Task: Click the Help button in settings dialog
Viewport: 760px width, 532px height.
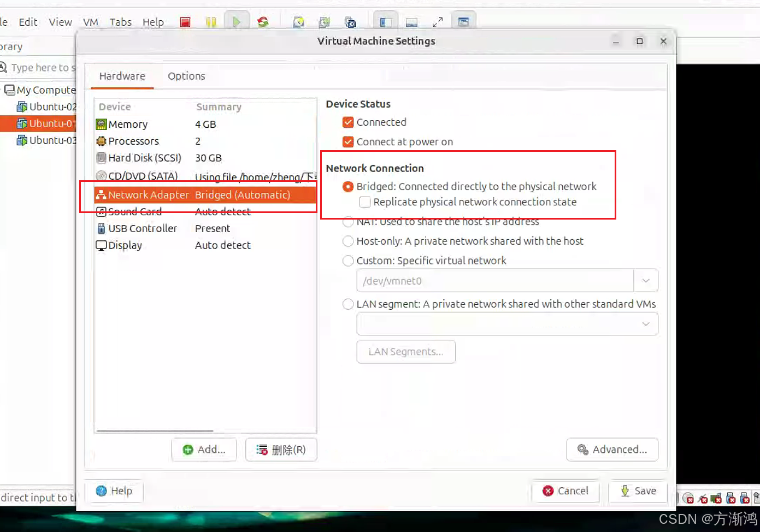Action: 114,491
